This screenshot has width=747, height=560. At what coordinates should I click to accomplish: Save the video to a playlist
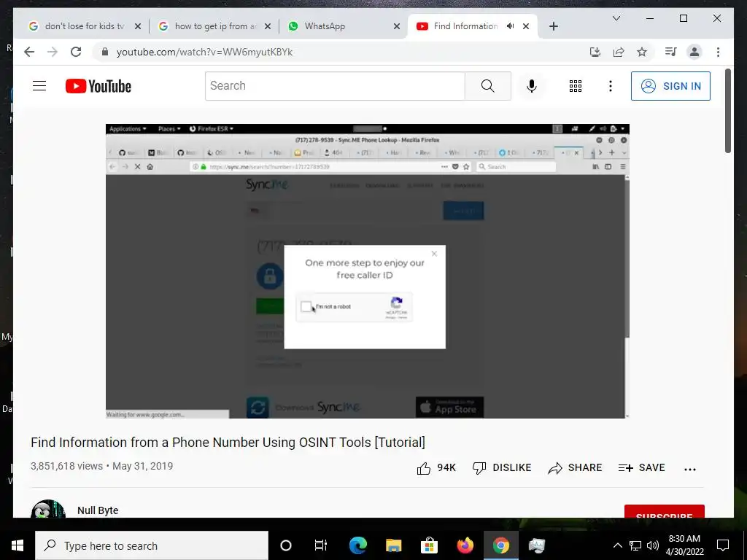click(x=641, y=467)
